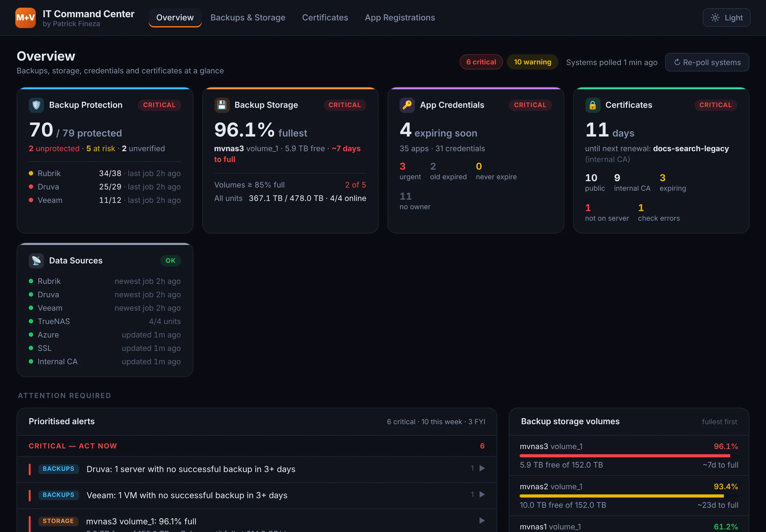The height and width of the screenshot is (532, 766).
Task: Click the 'fullest first' sort label
Action: (x=719, y=422)
